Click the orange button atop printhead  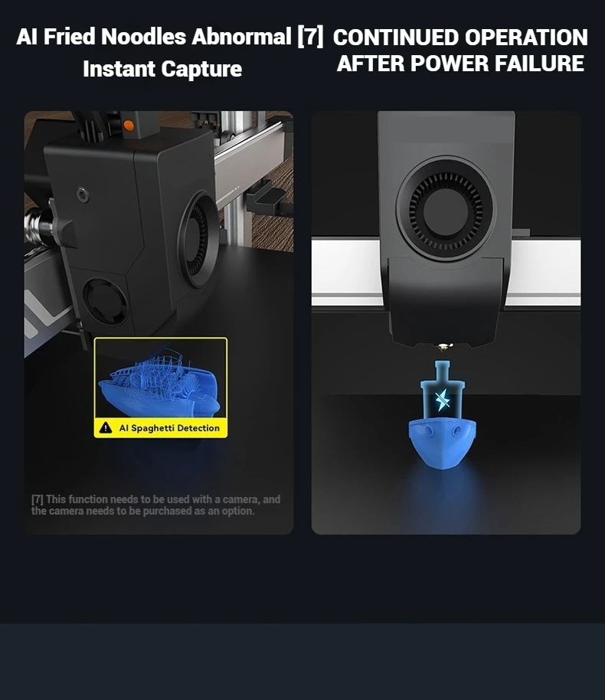[x=128, y=126]
